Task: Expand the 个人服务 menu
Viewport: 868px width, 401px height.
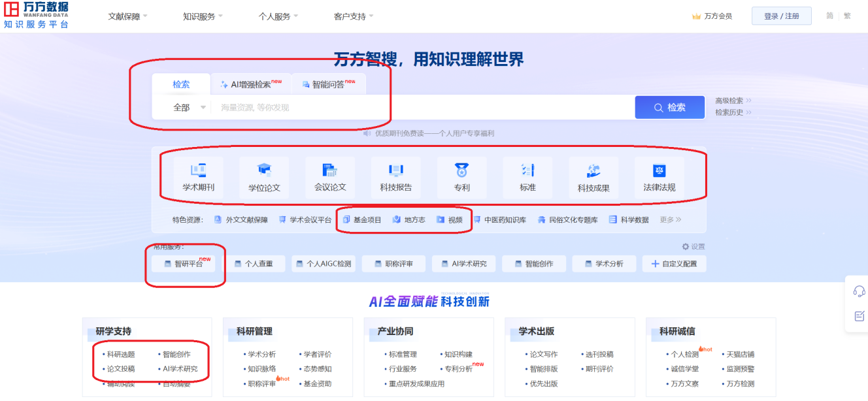Action: 278,16
